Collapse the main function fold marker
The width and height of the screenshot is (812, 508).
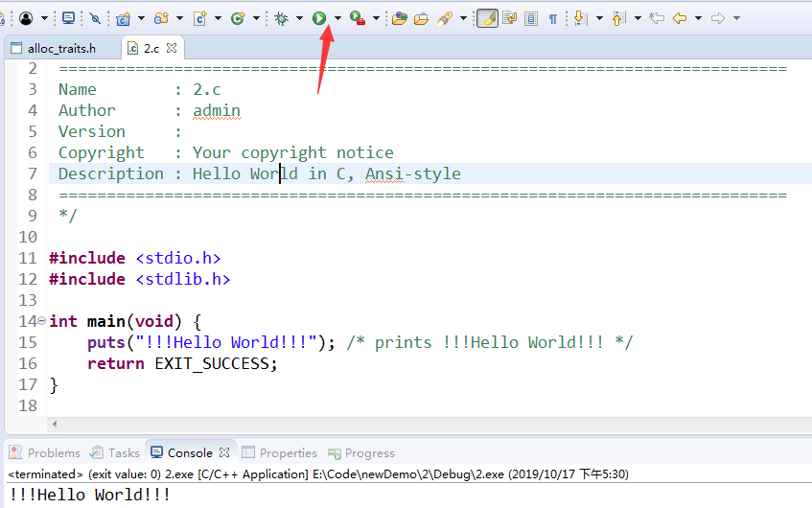tap(42, 320)
